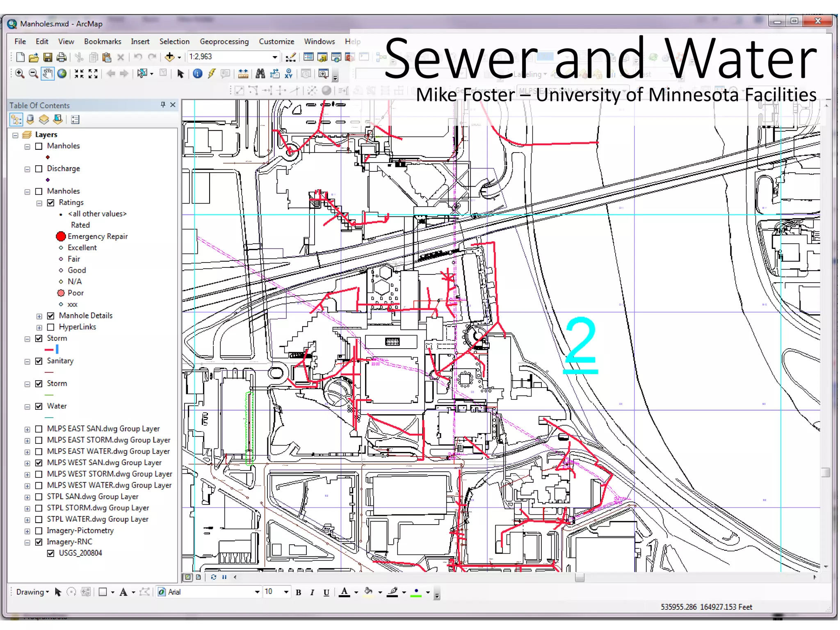
Task: Switch TOC to List By Visibility
Action: (x=44, y=119)
